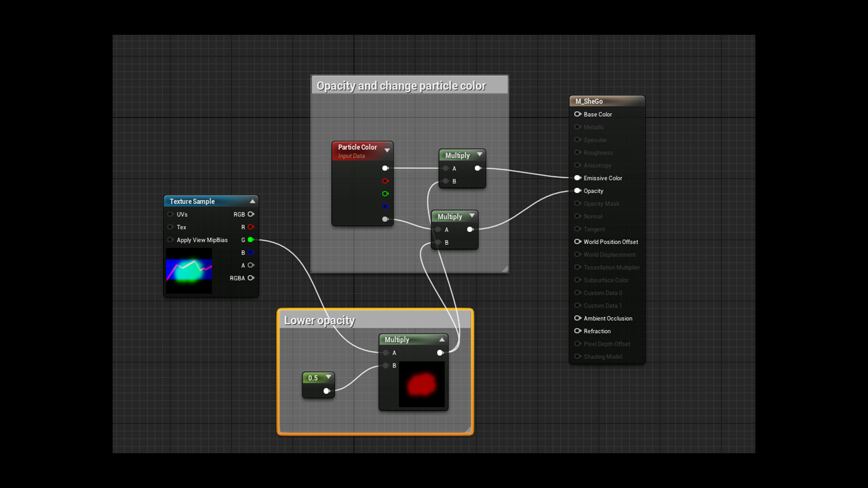Toggle the Apply View MipBias input pin
Viewport: 868px width, 488px height.
click(x=170, y=240)
